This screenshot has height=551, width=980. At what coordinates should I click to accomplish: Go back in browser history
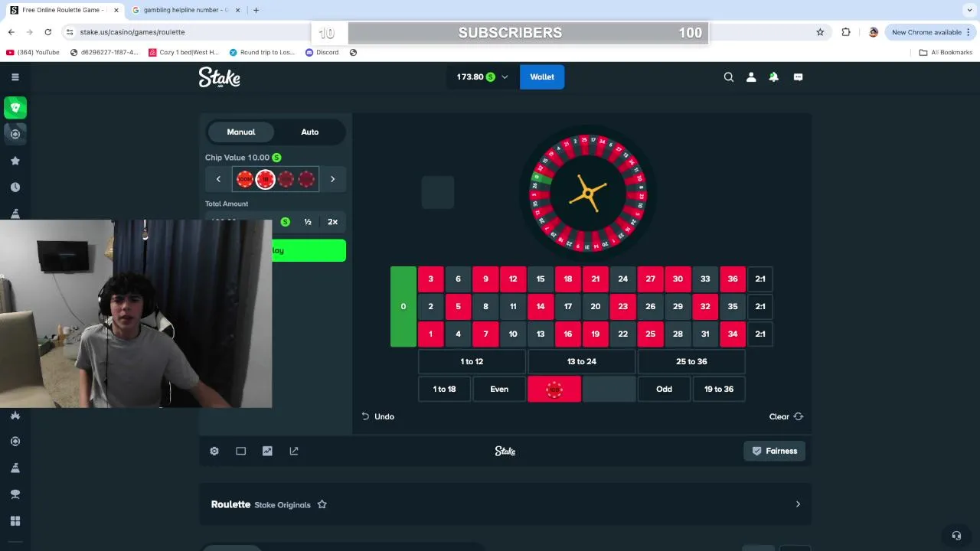(x=11, y=32)
